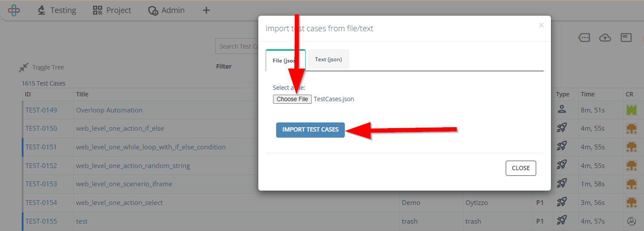Open the Project menu
The height and width of the screenshot is (231, 644).
click(112, 10)
